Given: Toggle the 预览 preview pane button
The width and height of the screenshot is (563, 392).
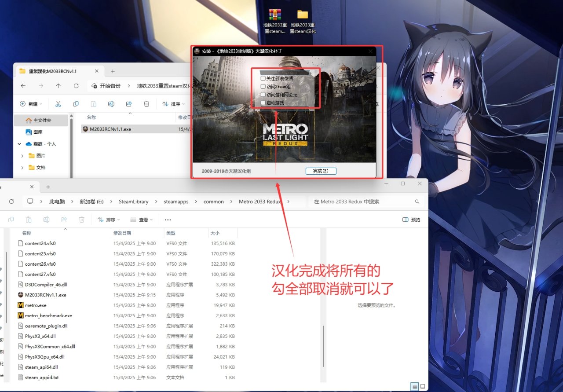Looking at the screenshot, I should coord(411,220).
